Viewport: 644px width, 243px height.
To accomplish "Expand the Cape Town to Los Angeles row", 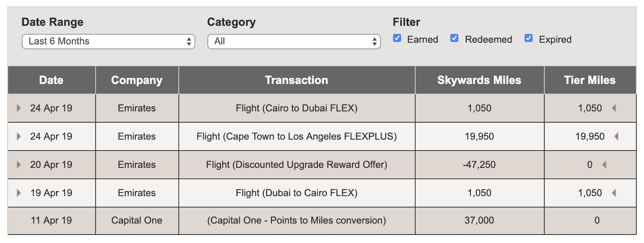I will pyautogui.click(x=18, y=137).
